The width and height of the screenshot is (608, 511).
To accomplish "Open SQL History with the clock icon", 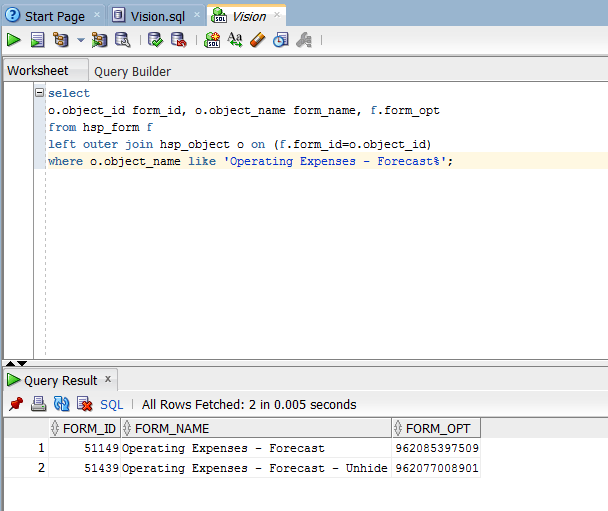I will [x=281, y=40].
